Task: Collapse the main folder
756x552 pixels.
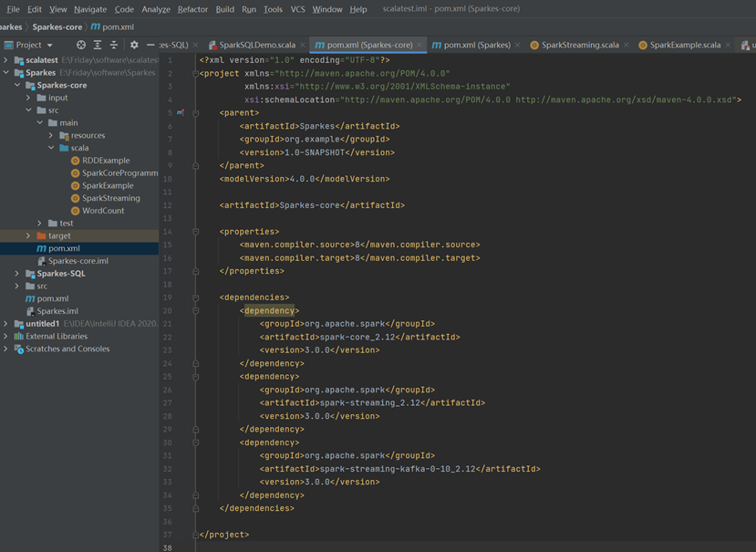Action: click(x=40, y=122)
